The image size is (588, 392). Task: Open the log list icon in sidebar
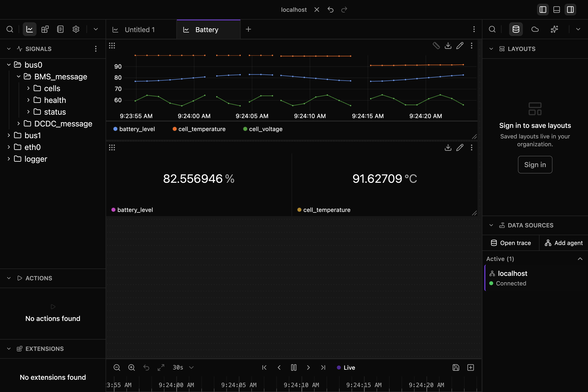point(60,29)
